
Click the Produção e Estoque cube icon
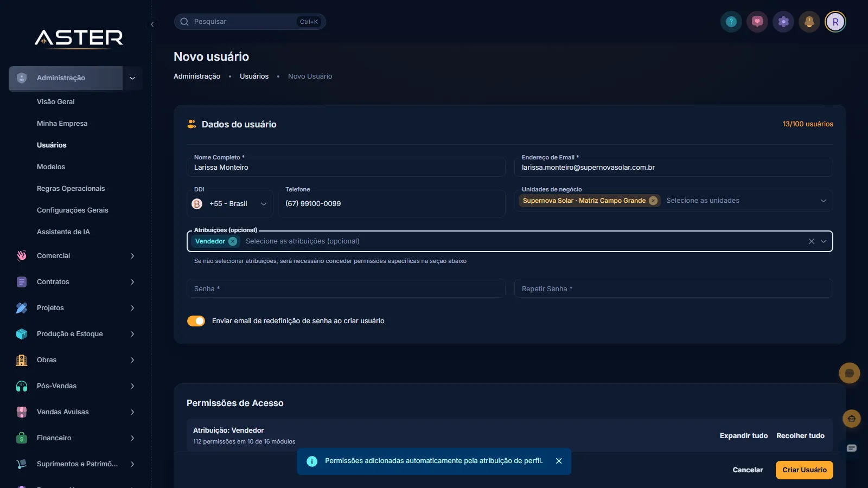(22, 334)
